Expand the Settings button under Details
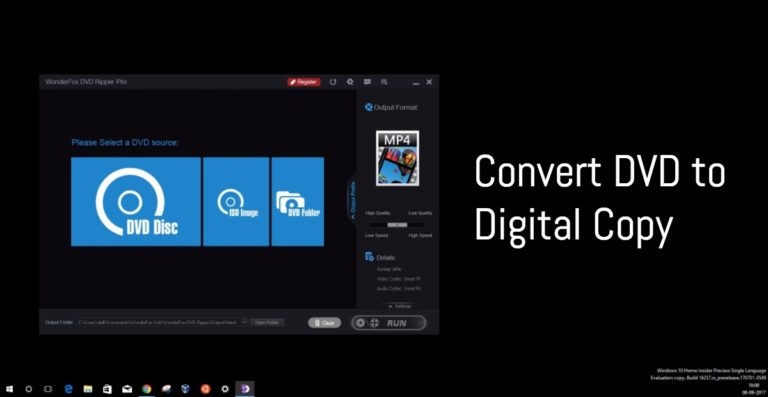 coord(399,306)
